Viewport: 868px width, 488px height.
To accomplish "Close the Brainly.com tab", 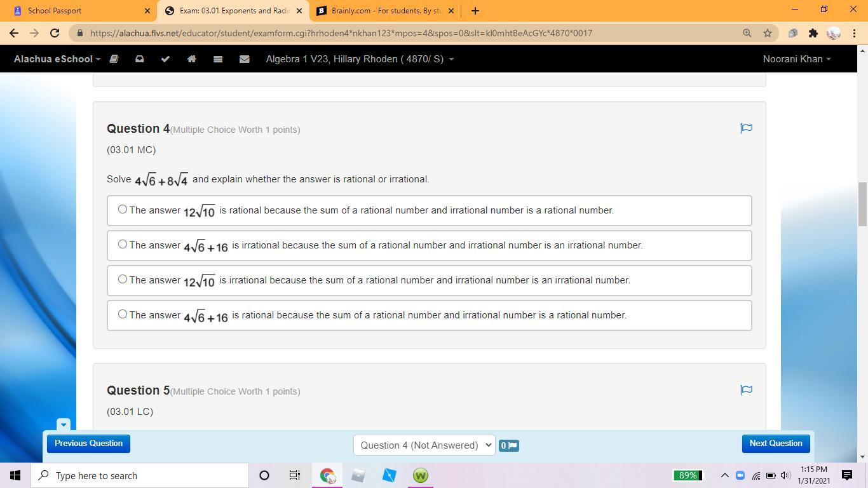I will pyautogui.click(x=451, y=11).
